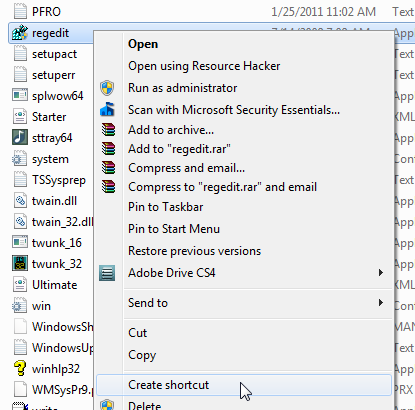The width and height of the screenshot is (415, 410).
Task: Select Add to archive... option
Action: point(171,130)
